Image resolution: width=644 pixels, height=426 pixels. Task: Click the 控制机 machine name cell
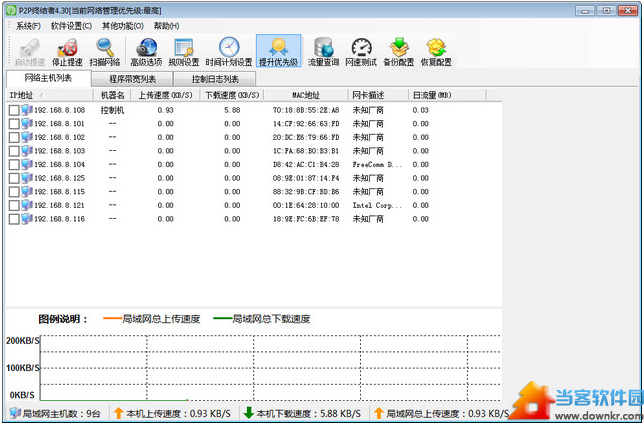click(112, 110)
